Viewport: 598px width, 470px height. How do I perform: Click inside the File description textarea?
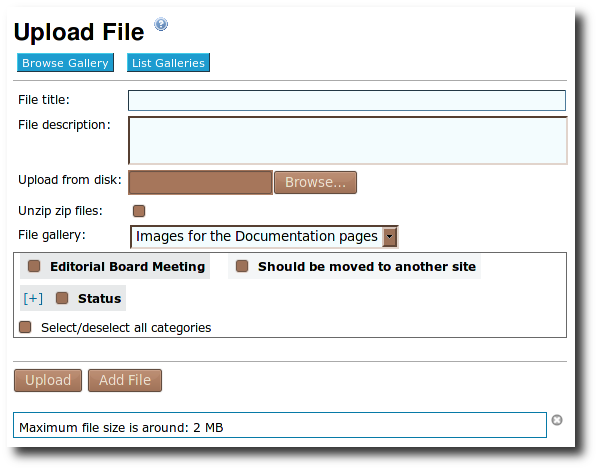348,140
